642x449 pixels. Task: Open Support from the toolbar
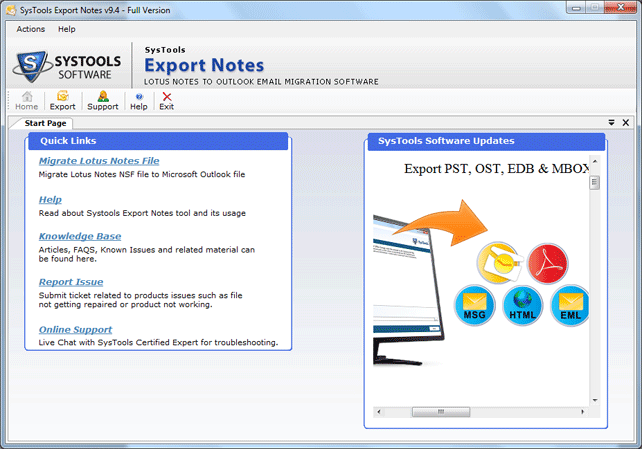point(102,100)
